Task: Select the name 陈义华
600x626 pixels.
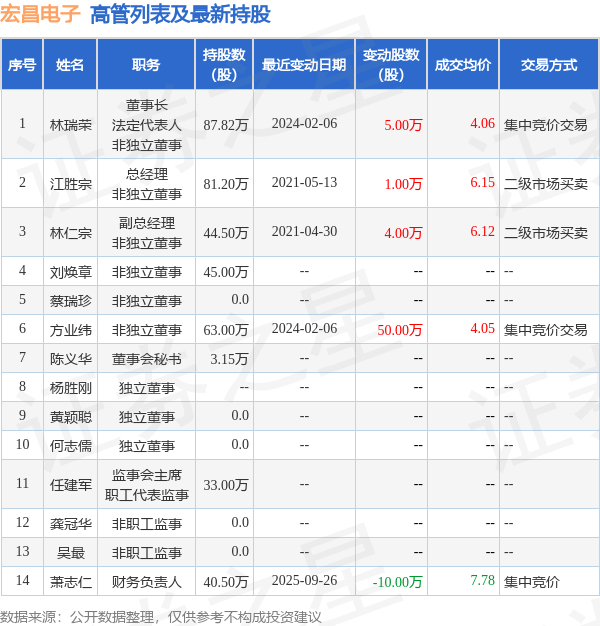Action: (x=71, y=359)
